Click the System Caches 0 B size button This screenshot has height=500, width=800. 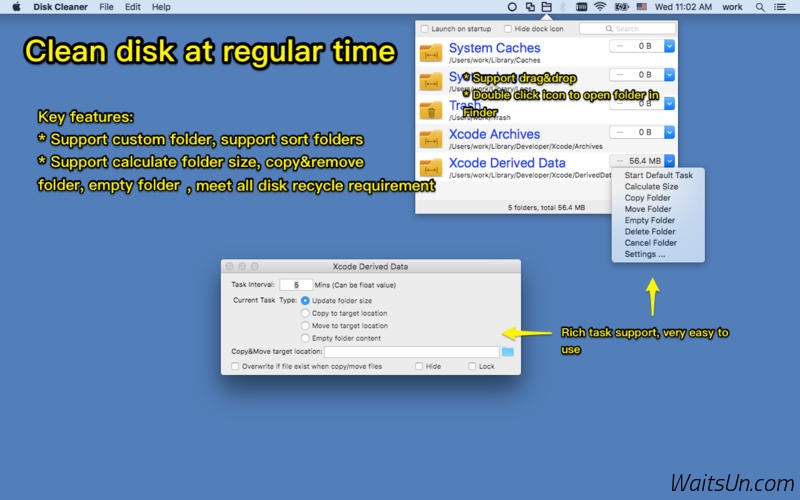(637, 46)
